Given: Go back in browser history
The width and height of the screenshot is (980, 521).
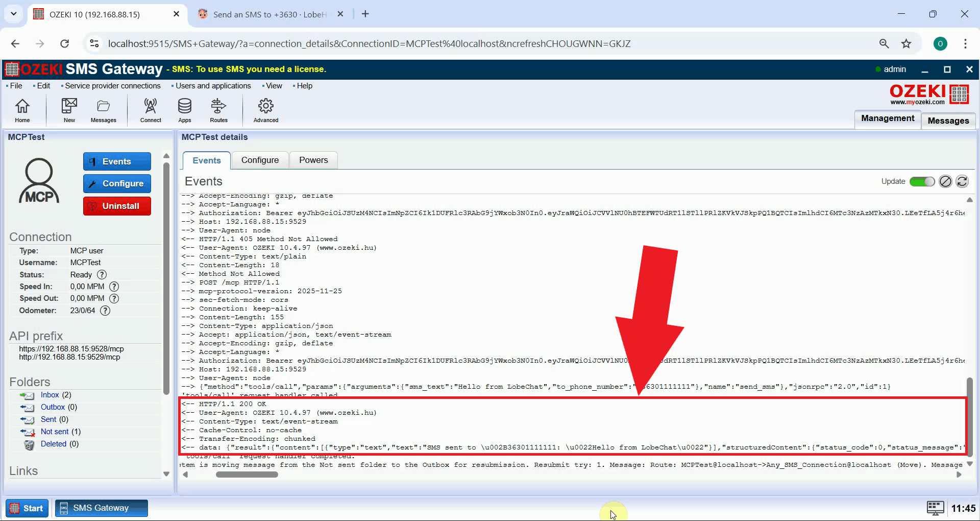Looking at the screenshot, I should [15, 43].
